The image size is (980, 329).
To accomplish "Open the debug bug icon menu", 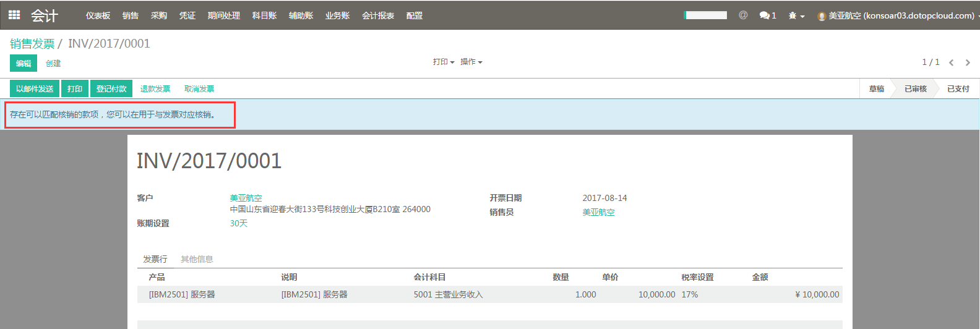I will pos(796,15).
